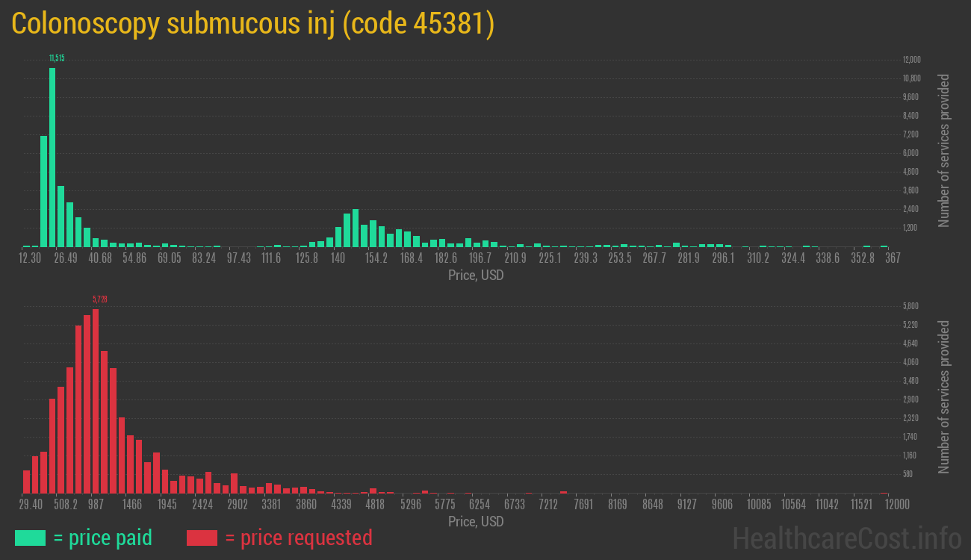Click the tallest red bar in the bottom chart
The image size is (971, 560).
[x=96, y=401]
